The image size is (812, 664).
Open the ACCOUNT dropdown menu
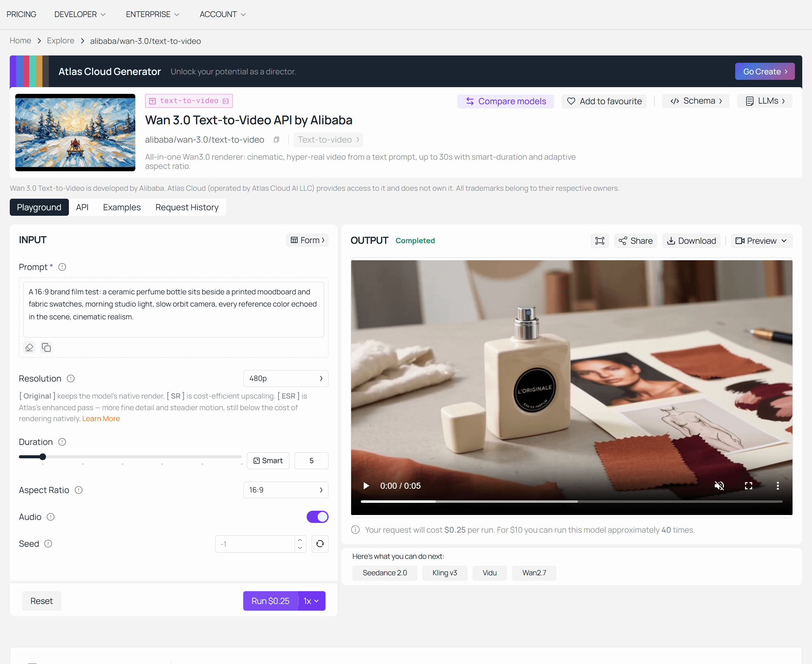[223, 15]
